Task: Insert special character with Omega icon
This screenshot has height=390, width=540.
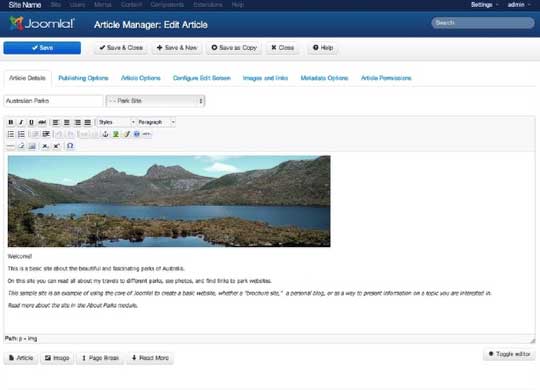Action: pos(70,146)
